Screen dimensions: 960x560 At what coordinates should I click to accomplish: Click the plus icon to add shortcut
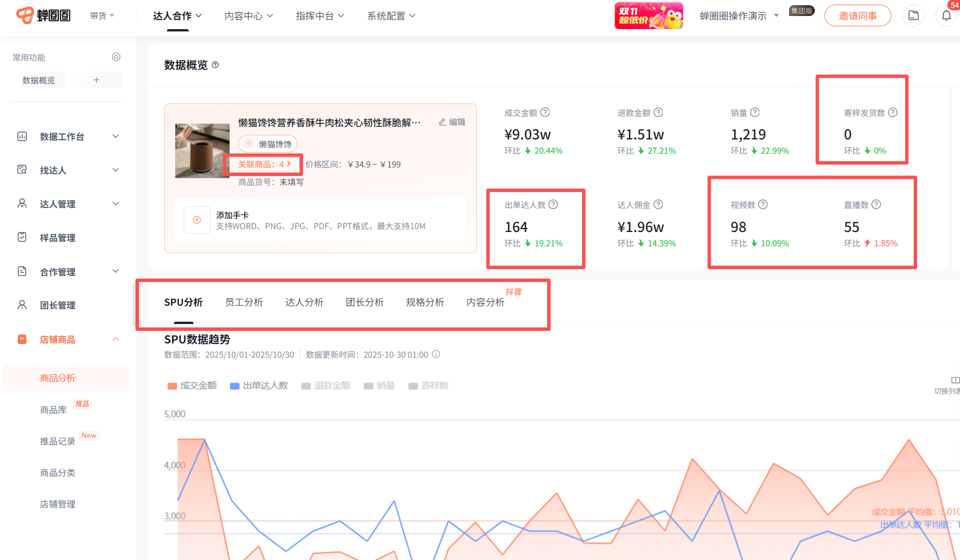(97, 80)
